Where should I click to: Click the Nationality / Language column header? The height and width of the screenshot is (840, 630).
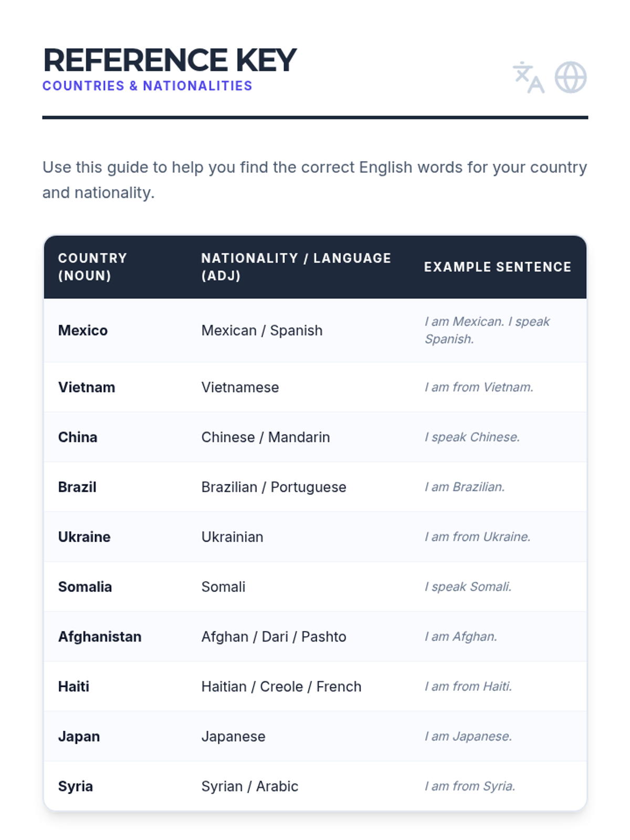coord(296,267)
